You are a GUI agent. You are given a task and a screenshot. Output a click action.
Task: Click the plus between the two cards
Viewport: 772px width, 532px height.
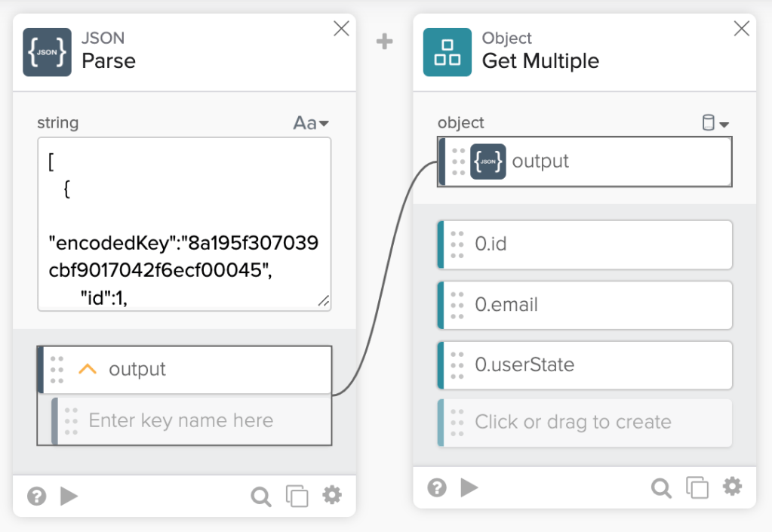pos(385,42)
